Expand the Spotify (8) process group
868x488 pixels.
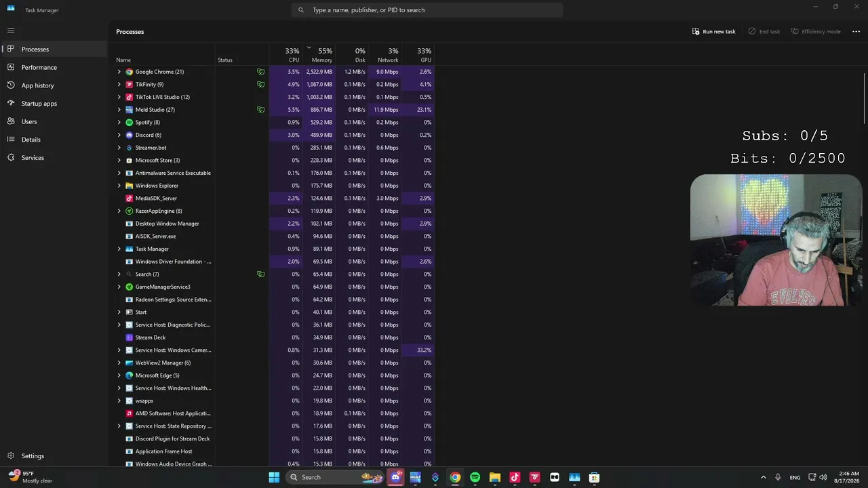[119, 123]
